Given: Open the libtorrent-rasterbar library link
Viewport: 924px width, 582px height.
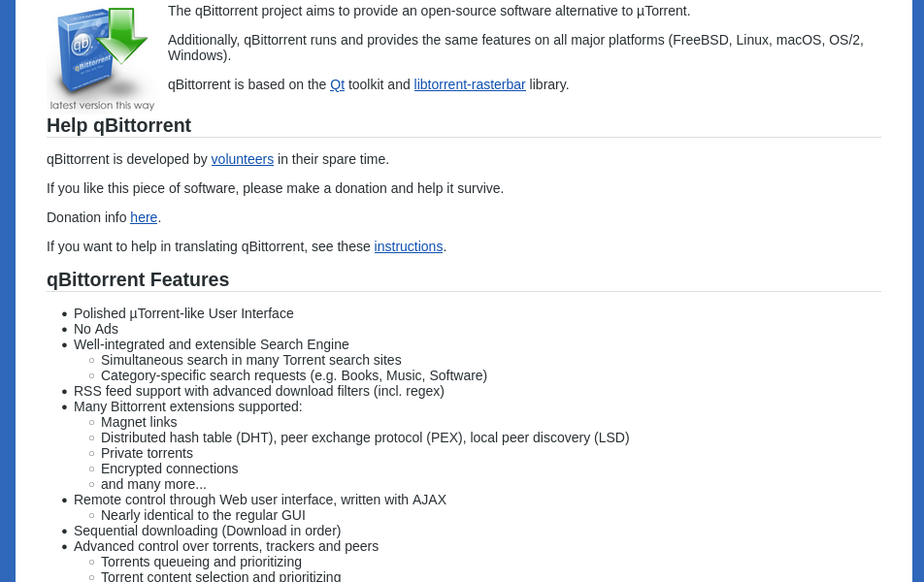Looking at the screenshot, I should pos(470,84).
